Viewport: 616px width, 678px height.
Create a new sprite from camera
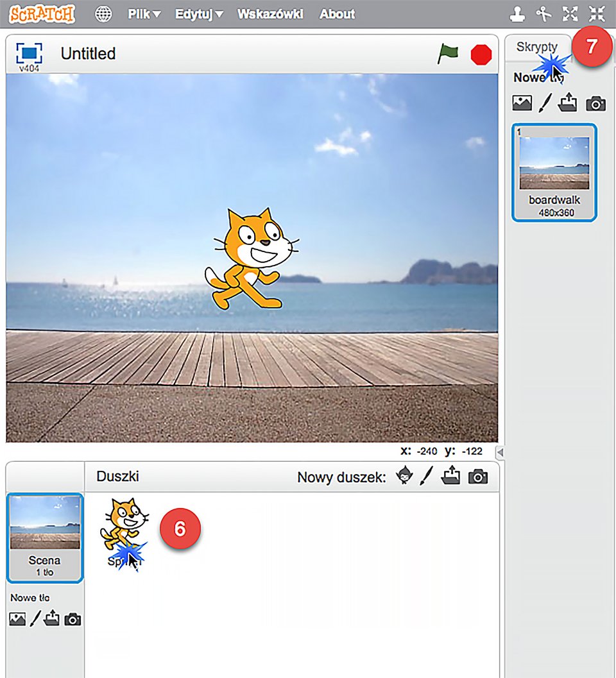pyautogui.click(x=478, y=476)
